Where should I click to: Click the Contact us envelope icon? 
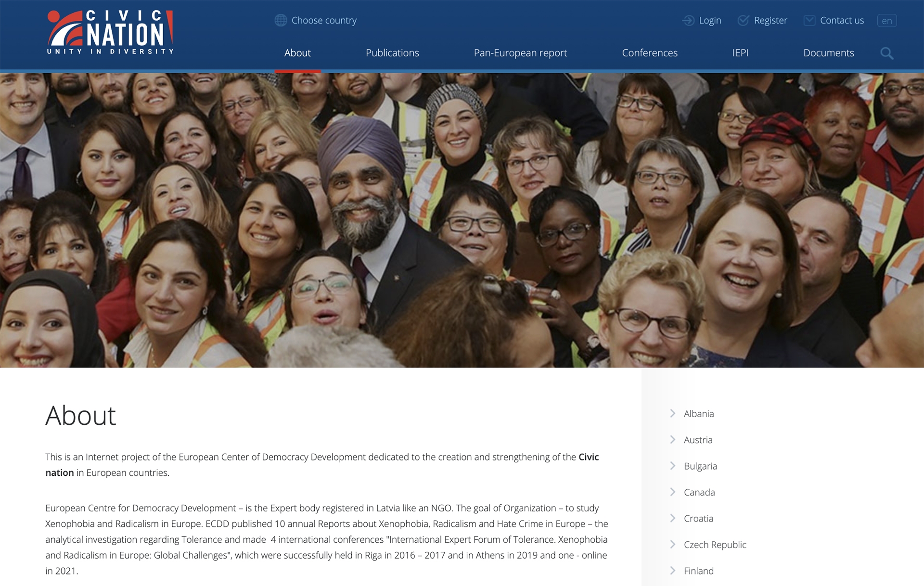click(x=809, y=20)
